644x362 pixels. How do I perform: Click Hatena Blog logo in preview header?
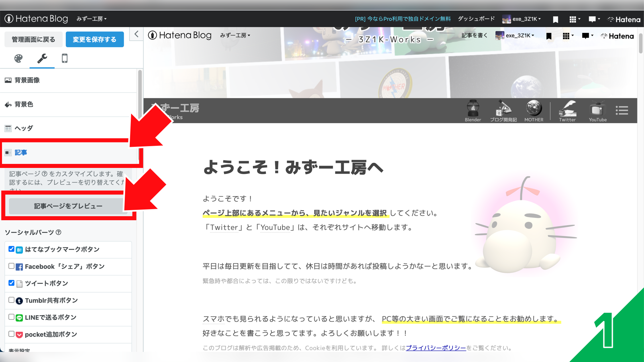pyautogui.click(x=180, y=35)
